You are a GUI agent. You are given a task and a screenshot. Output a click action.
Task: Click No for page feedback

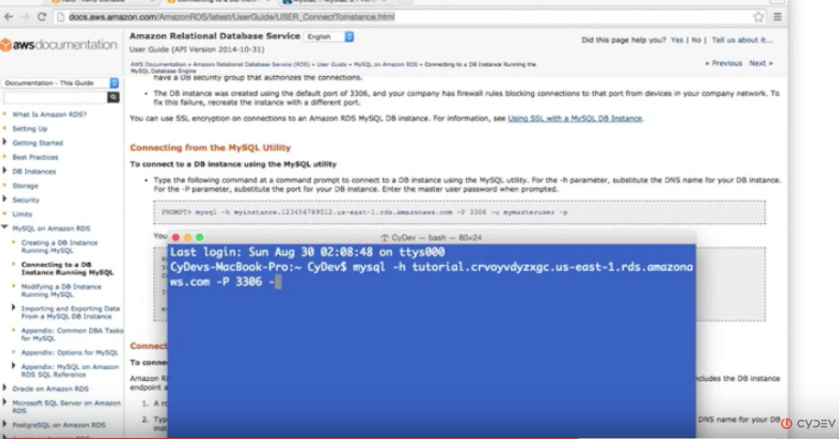(696, 40)
